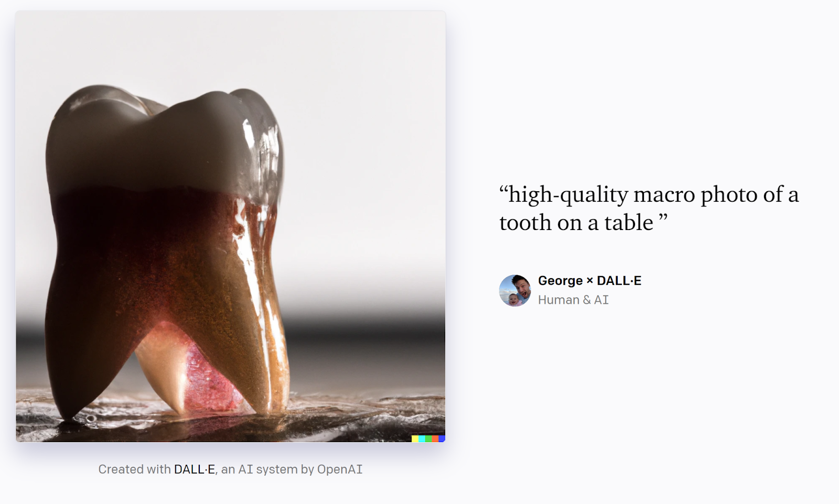This screenshot has height=504, width=839.
Task: Click the red square of DALL·E signature
Action: [435, 439]
